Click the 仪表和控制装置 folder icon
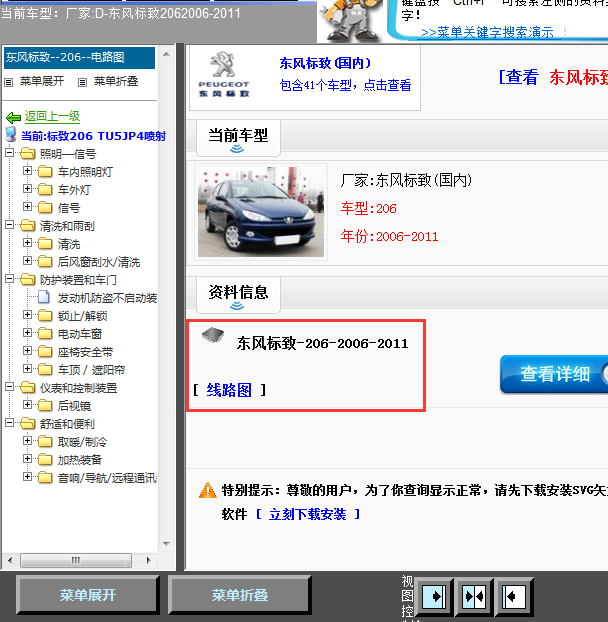This screenshot has width=608, height=622. pos(27,388)
